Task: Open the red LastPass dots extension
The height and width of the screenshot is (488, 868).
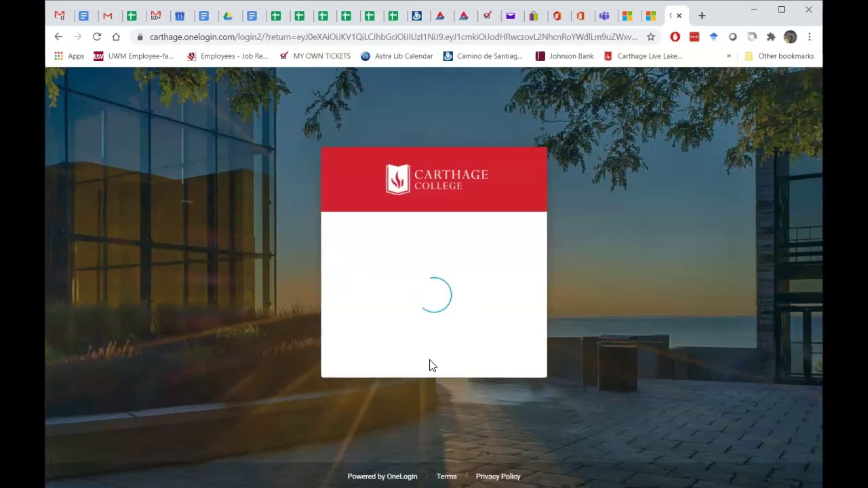Action: click(694, 37)
